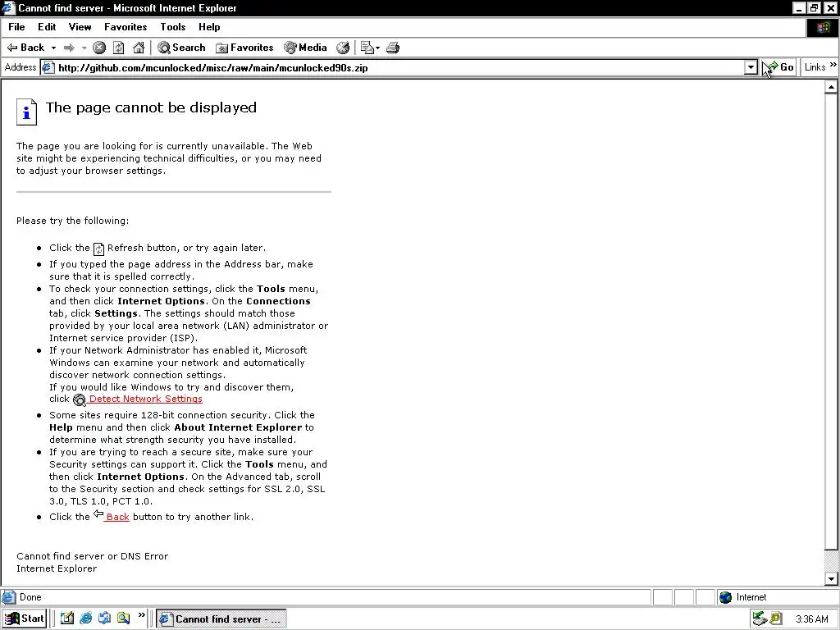Click the 'Cannot find server or DNS Error' text
Screen dimensions: 840x630
(92, 556)
